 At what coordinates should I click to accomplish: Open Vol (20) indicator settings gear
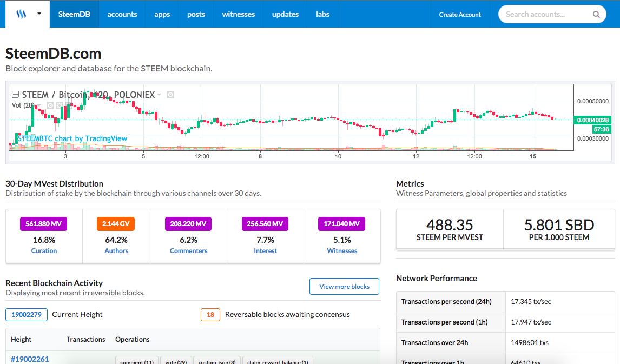pos(60,105)
